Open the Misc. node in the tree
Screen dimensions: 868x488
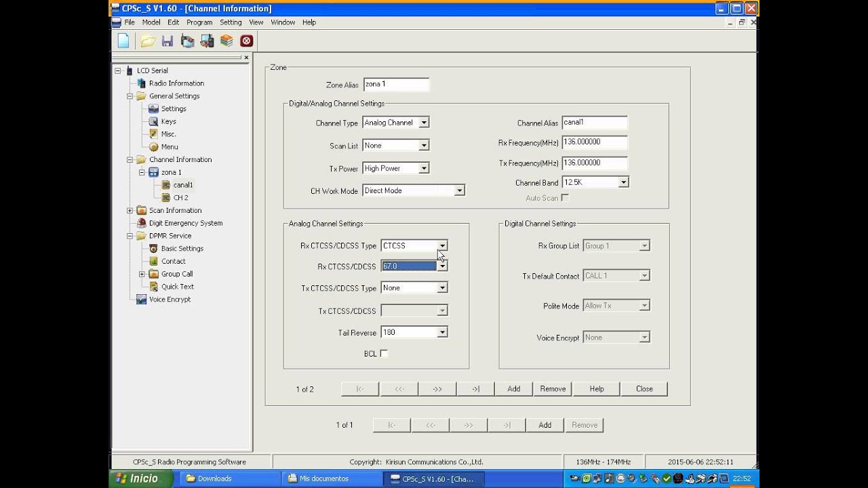pyautogui.click(x=168, y=134)
